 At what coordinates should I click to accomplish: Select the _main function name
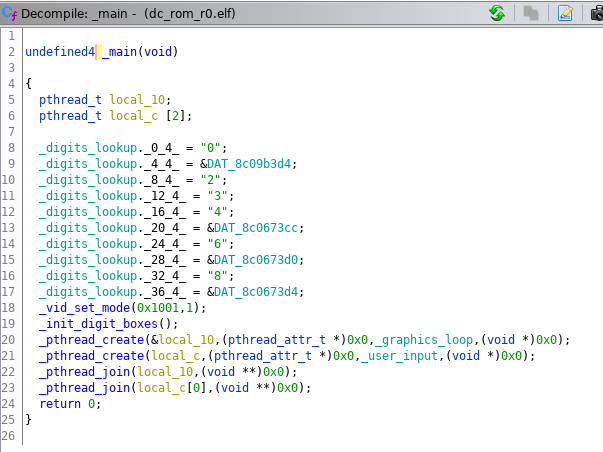pos(119,52)
